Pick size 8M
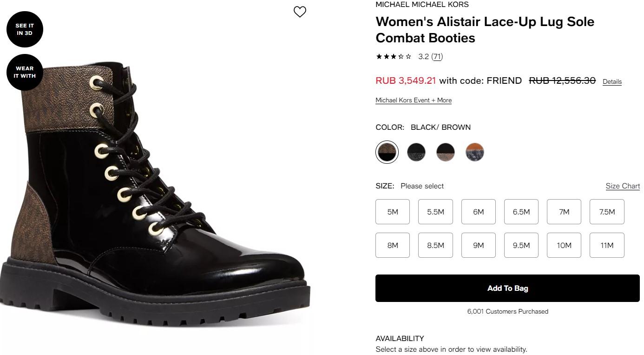The image size is (644, 355). click(393, 245)
